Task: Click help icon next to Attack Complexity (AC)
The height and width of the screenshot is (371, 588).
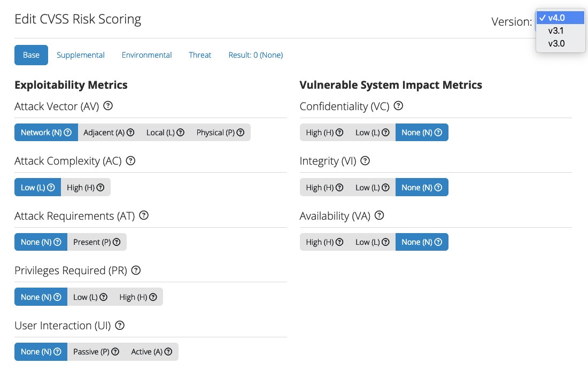Action: 130,160
